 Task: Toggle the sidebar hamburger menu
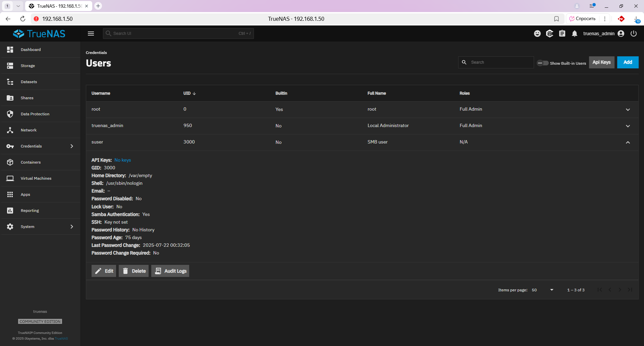91,34
